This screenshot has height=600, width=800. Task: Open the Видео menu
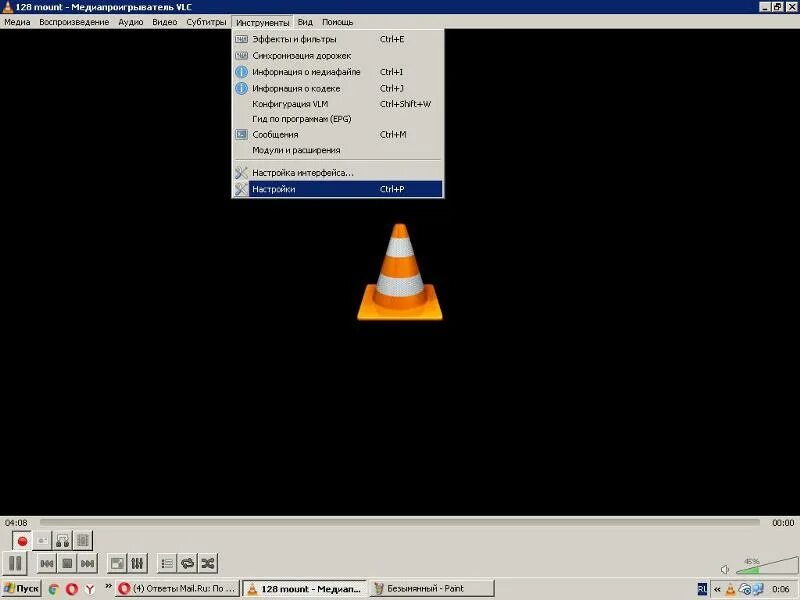(x=164, y=22)
